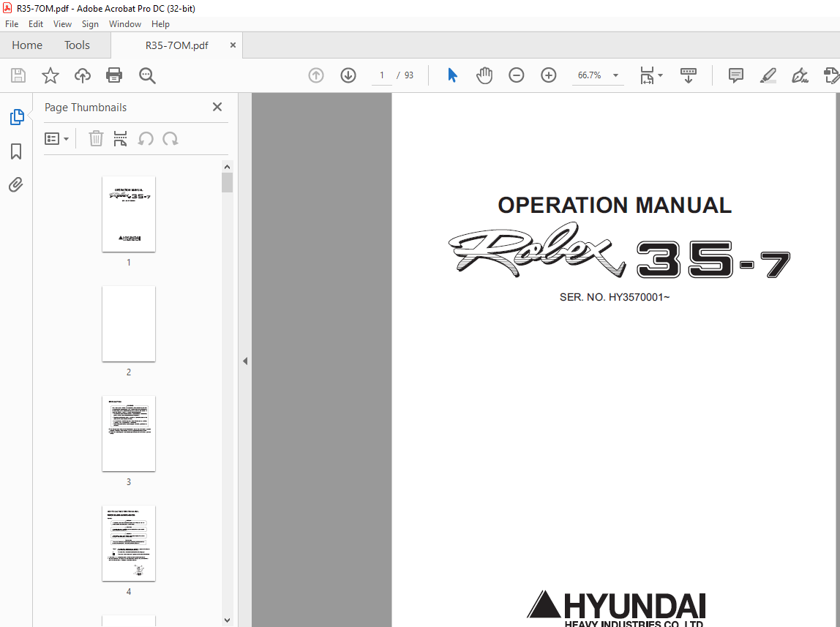This screenshot has height=627, width=840.
Task: Zoom out with minus icon
Action: [517, 75]
